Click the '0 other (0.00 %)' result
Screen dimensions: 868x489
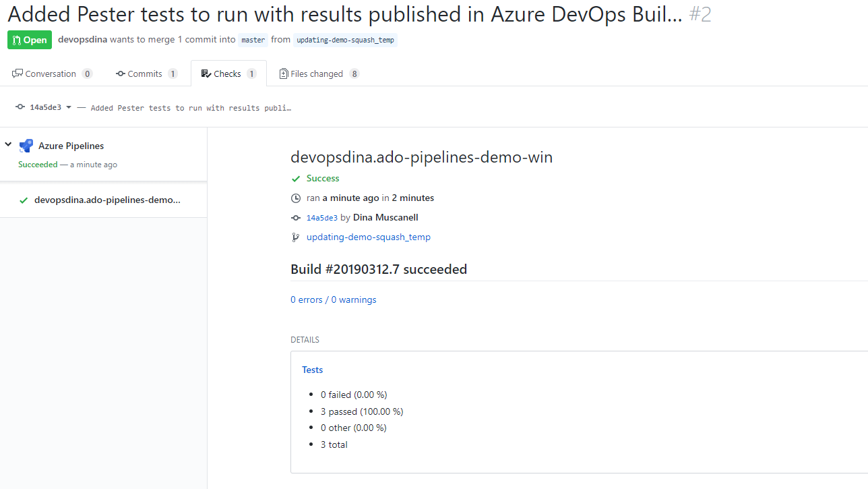(354, 428)
